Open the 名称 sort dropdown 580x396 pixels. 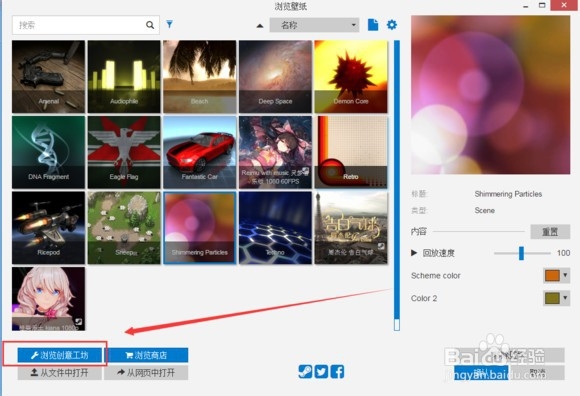[314, 25]
